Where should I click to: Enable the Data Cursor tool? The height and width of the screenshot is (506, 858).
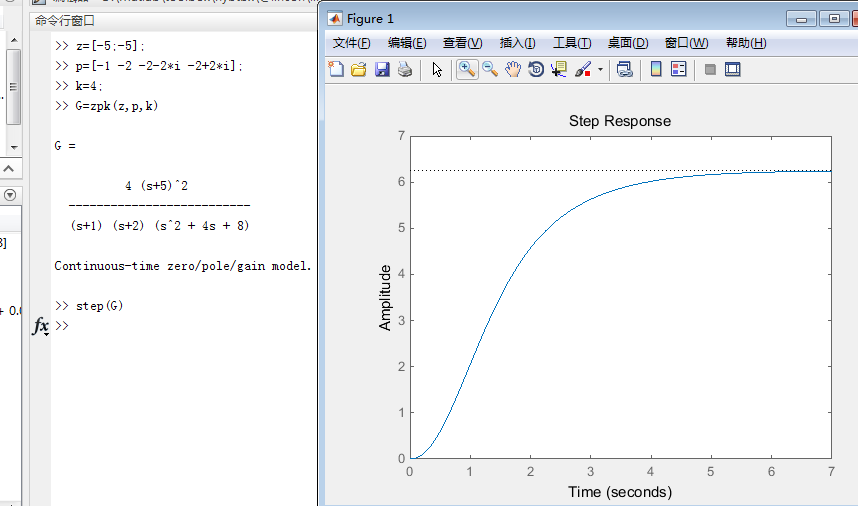click(559, 69)
